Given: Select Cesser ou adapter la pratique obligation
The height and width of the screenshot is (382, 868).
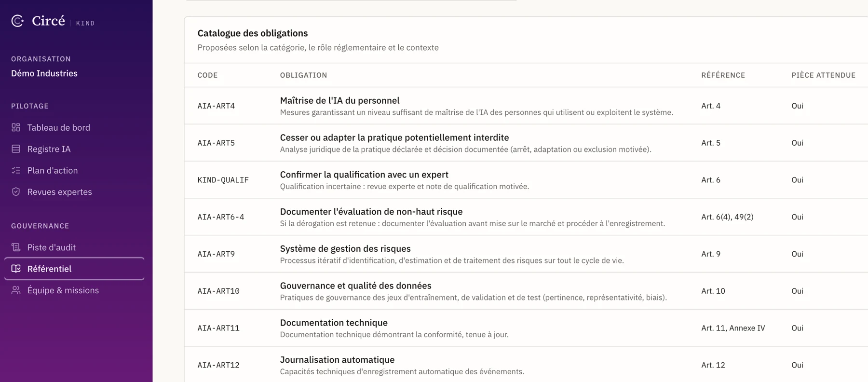Looking at the screenshot, I should [x=394, y=137].
